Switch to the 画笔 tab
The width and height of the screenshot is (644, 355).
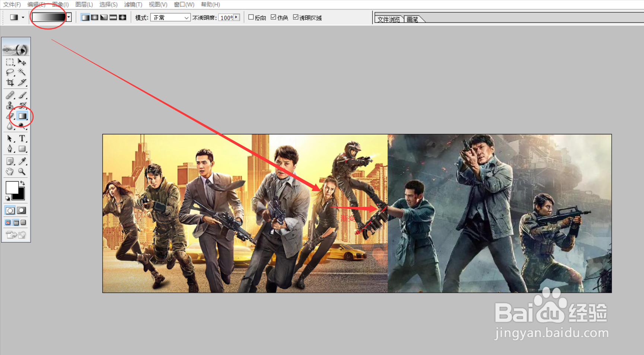[412, 19]
